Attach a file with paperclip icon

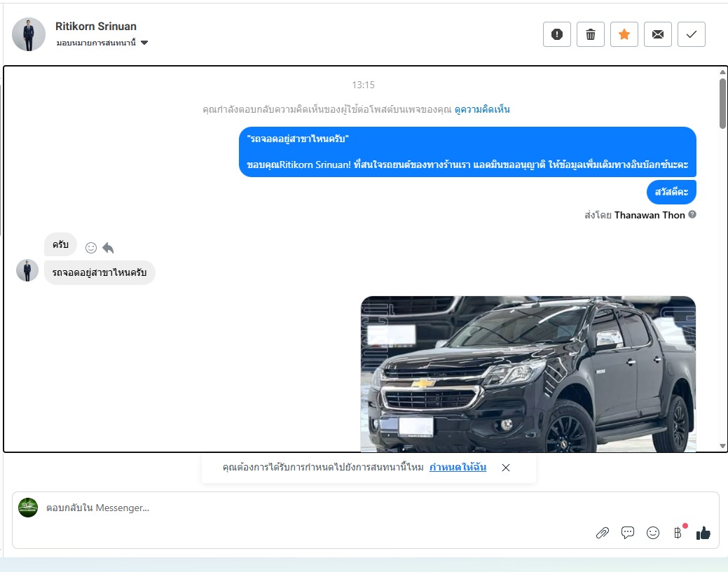(x=602, y=533)
